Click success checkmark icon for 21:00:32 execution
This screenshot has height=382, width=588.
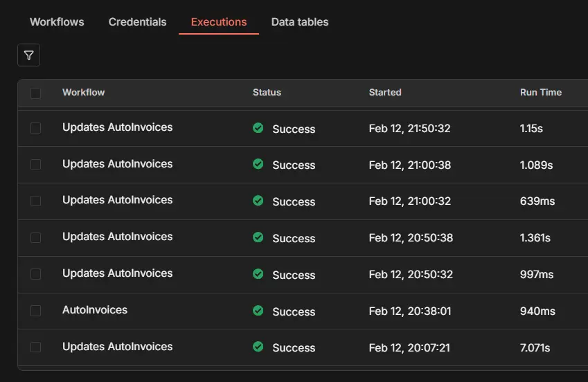[x=258, y=201]
